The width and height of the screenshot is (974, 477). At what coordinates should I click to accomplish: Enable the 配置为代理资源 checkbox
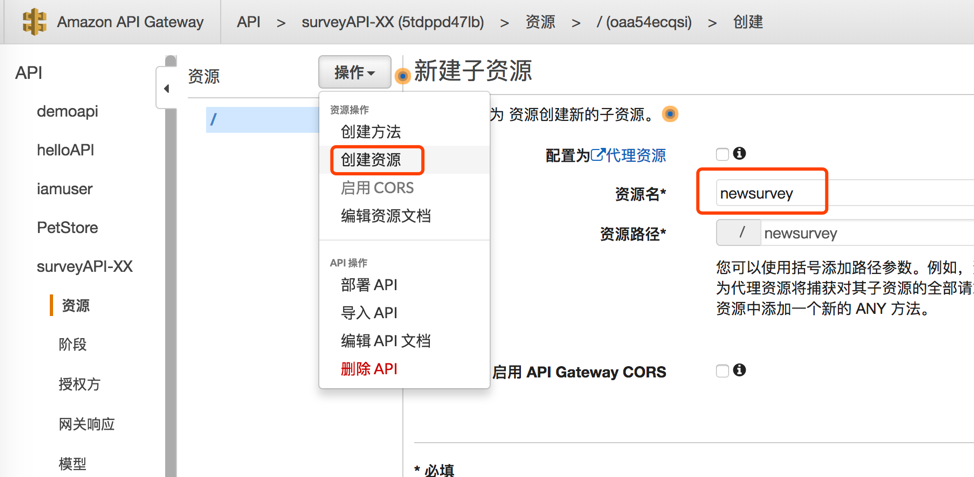click(722, 154)
